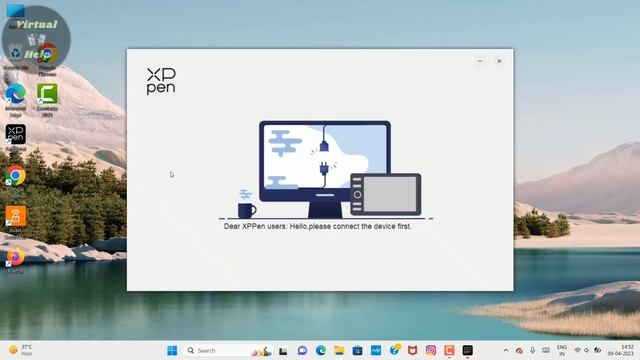Open the Firefox desktop shortcut

(x=16, y=260)
